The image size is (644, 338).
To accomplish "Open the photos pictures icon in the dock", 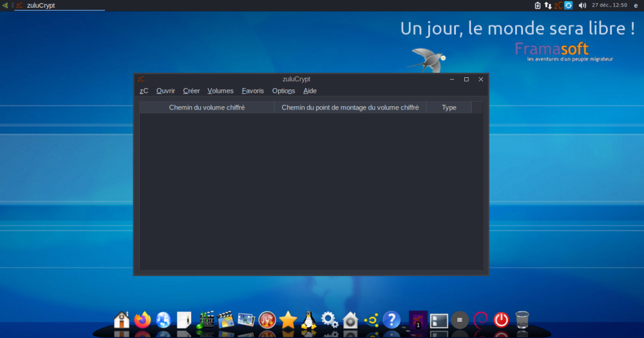I will coord(247,319).
